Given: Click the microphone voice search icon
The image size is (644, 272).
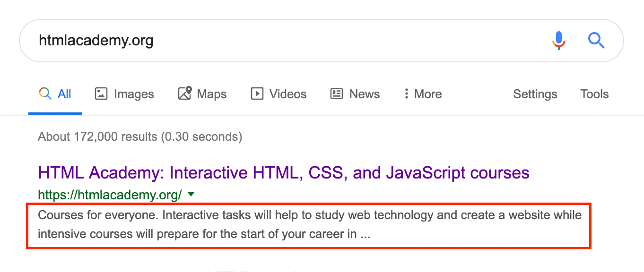Looking at the screenshot, I should [558, 41].
